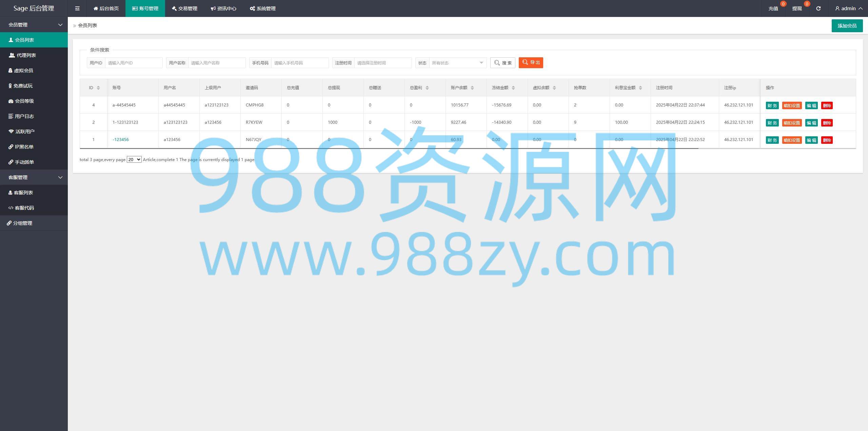The height and width of the screenshot is (431, 868).
Task: Click the 用户ID search input field
Action: click(x=133, y=63)
